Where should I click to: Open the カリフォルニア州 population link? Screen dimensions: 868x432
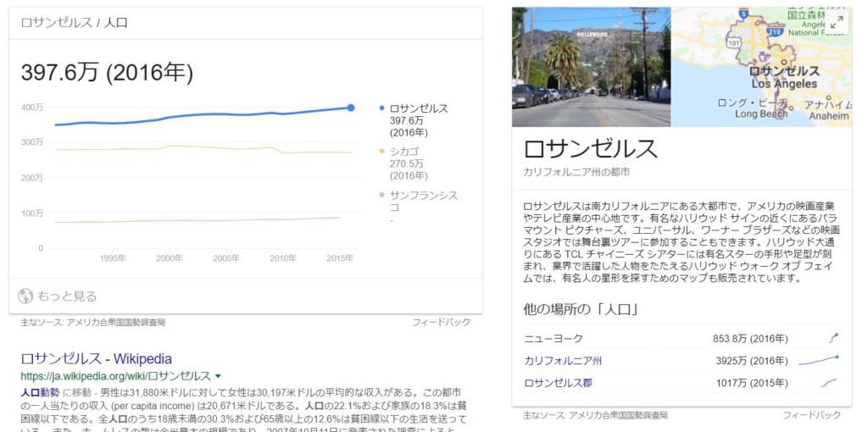[x=563, y=361]
